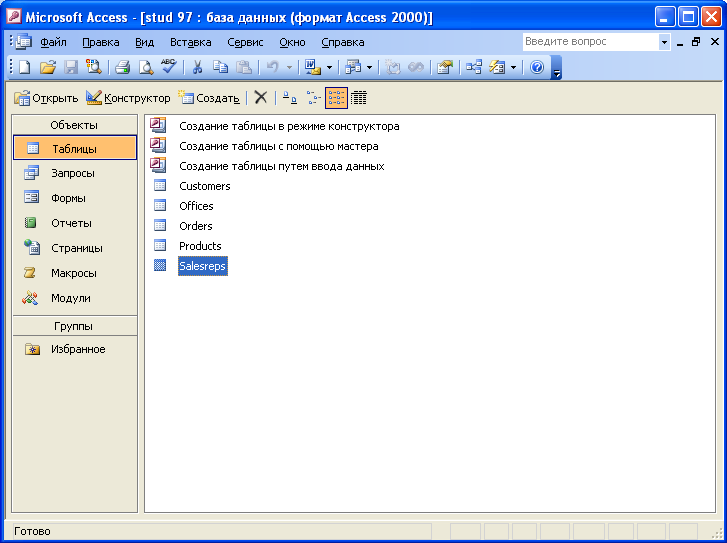Open Print Preview from the toolbar
The width and height of the screenshot is (727, 543).
(x=146, y=68)
